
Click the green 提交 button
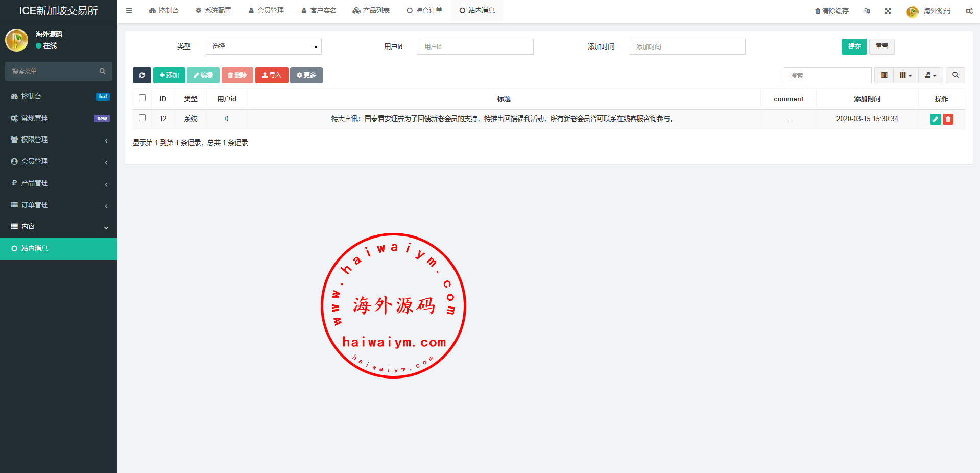coord(854,46)
